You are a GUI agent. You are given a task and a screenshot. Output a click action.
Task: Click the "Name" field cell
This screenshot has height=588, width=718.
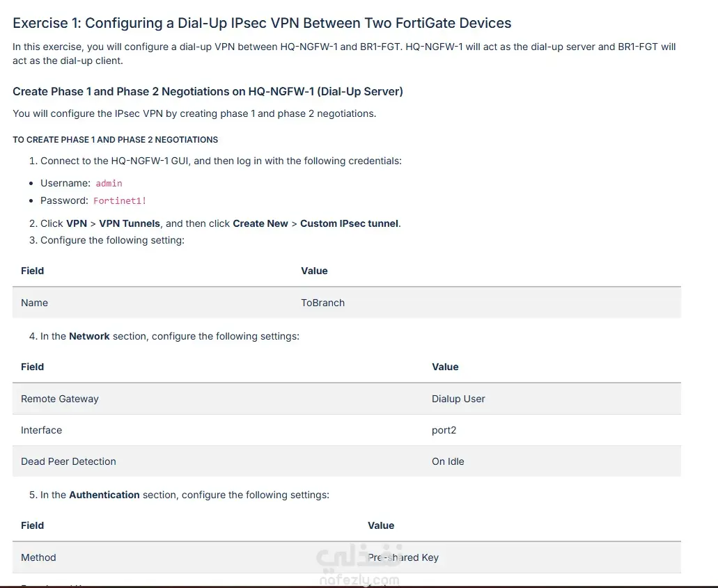tap(35, 303)
